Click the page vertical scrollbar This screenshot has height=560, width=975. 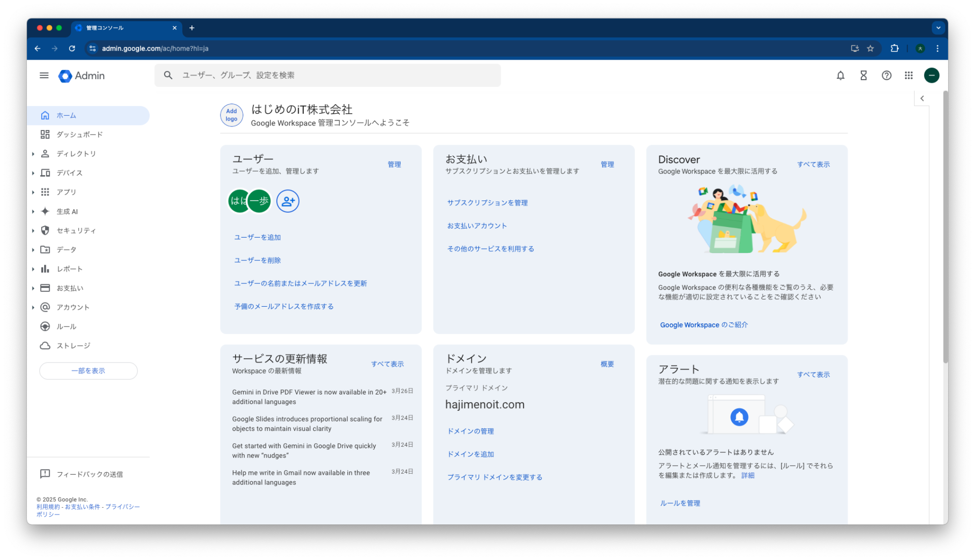[x=945, y=227]
